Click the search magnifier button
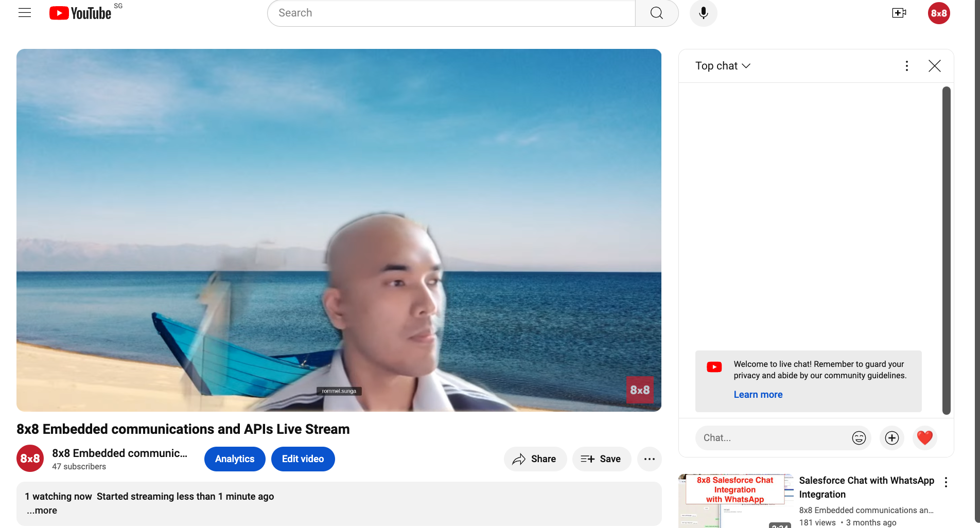This screenshot has height=528, width=980. pos(656,13)
